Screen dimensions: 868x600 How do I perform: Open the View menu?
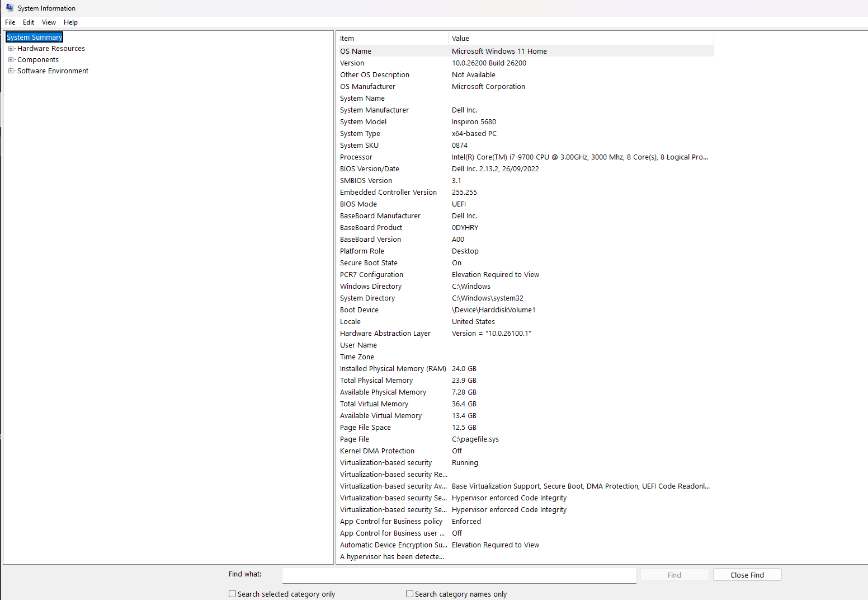(49, 22)
